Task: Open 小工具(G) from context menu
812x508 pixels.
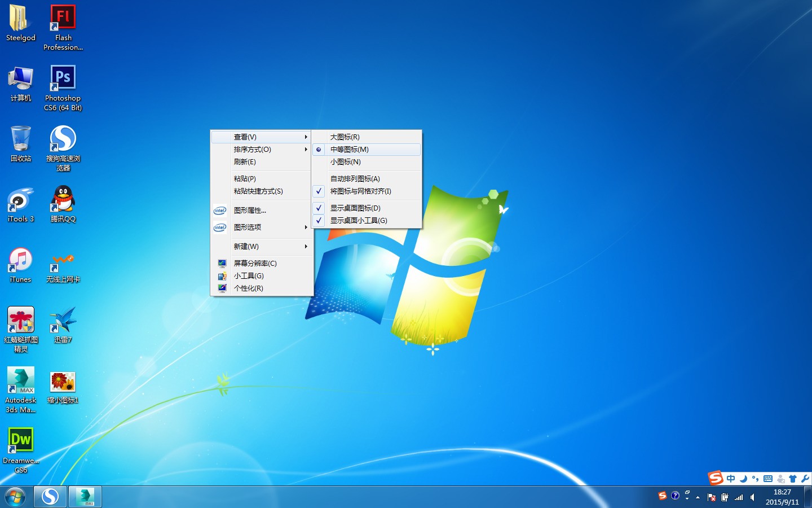Action: (x=262, y=276)
